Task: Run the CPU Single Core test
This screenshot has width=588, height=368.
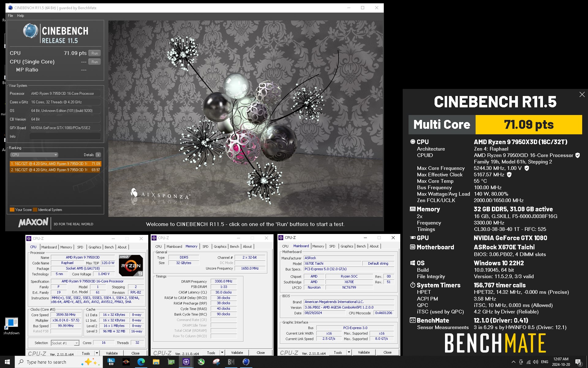Action: coord(95,62)
